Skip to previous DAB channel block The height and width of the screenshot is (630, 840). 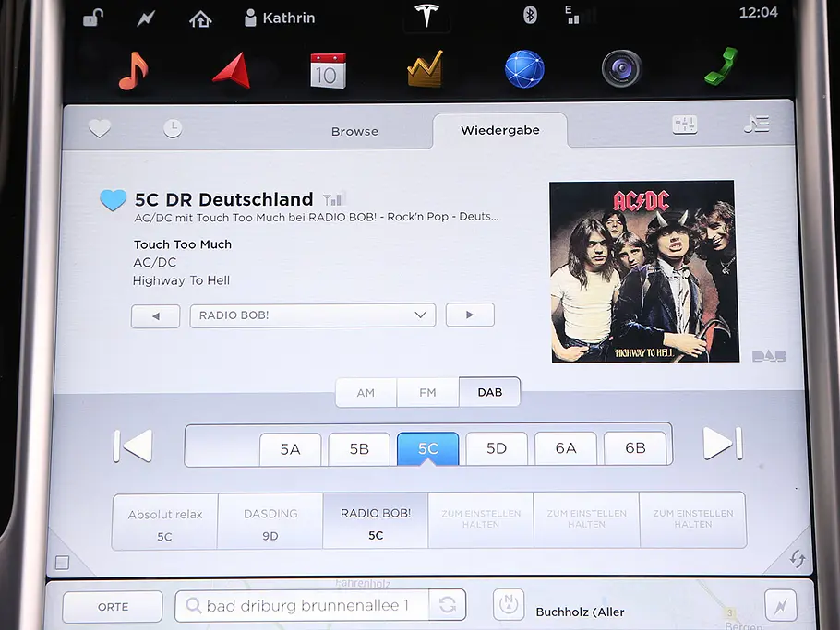coord(133,446)
